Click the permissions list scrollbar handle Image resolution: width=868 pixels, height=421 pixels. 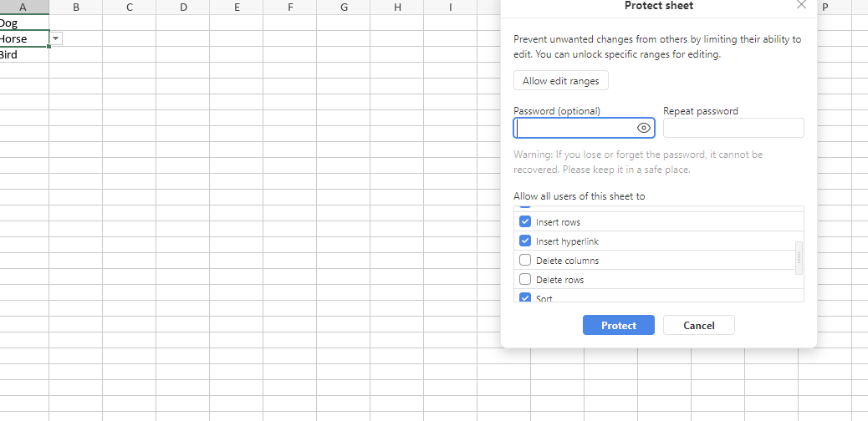point(799,258)
